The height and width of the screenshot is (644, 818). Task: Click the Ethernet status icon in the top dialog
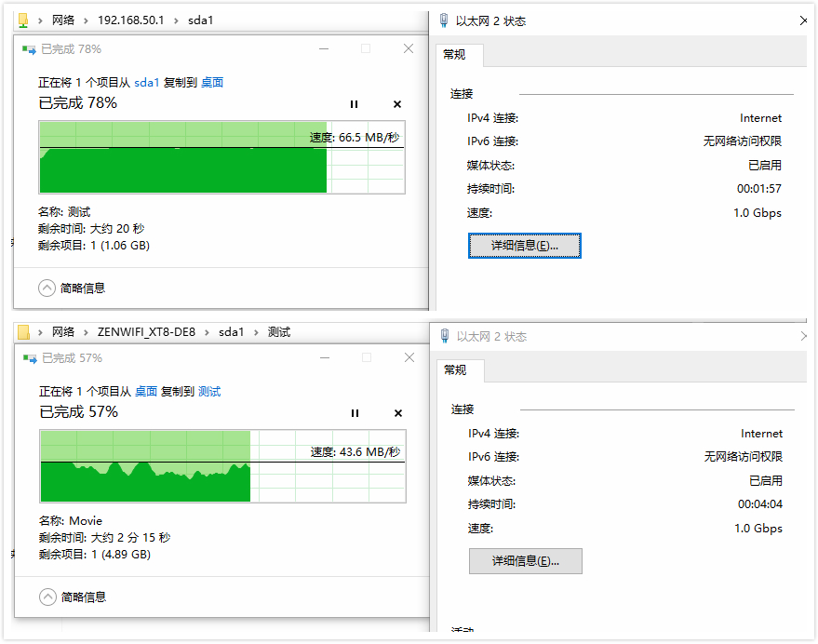pyautogui.click(x=444, y=20)
